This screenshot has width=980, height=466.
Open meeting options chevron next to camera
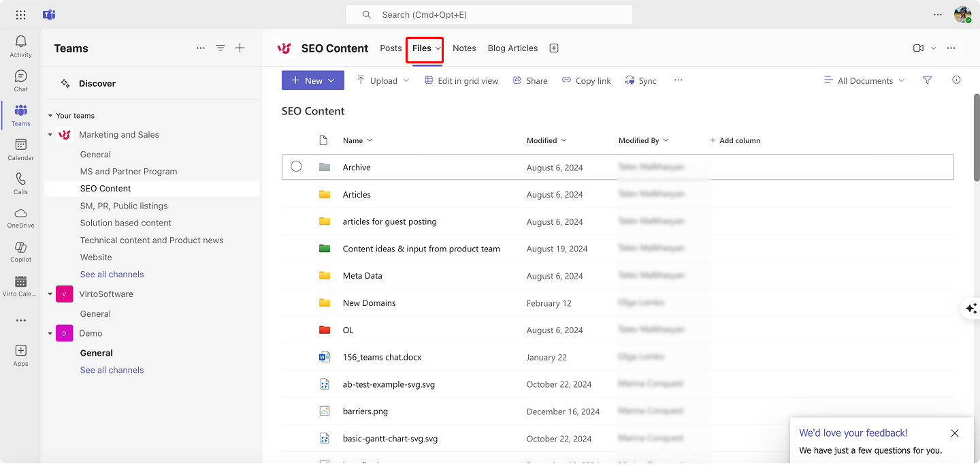point(933,48)
